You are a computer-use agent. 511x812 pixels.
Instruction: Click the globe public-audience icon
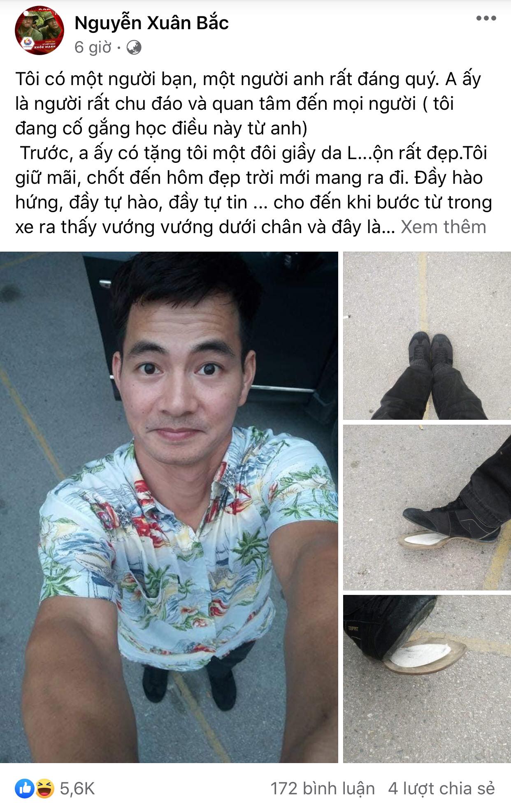pyautogui.click(x=134, y=48)
